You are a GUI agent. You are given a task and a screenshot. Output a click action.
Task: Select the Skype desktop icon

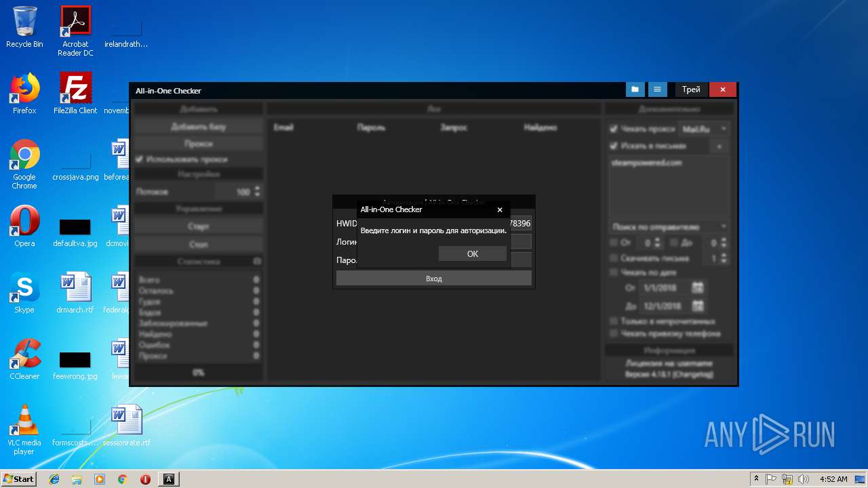point(24,293)
